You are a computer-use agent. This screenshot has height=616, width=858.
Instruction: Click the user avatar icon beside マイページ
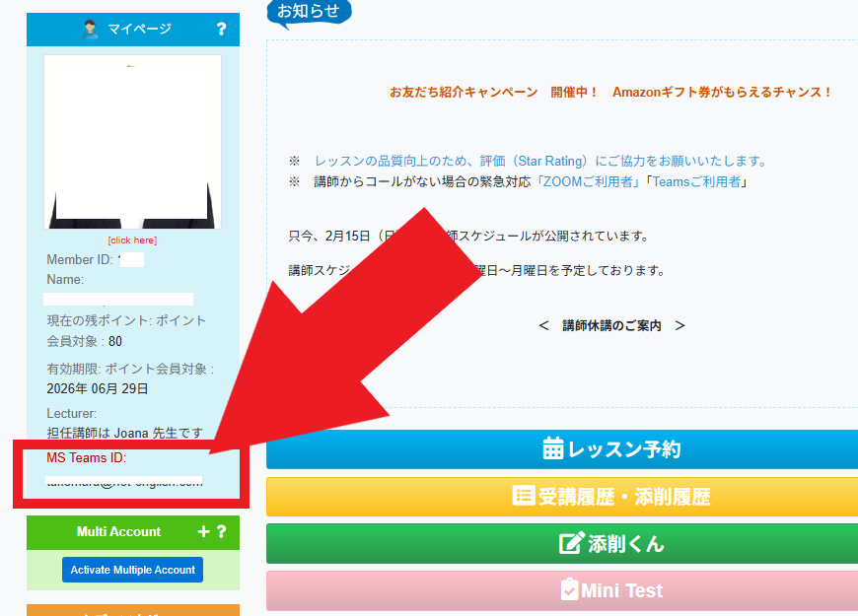tap(92, 30)
